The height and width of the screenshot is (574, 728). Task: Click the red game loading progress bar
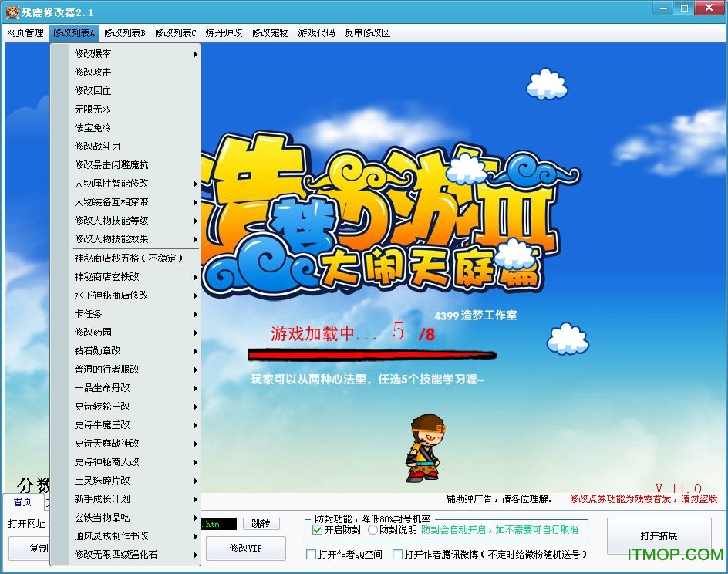click(x=372, y=355)
